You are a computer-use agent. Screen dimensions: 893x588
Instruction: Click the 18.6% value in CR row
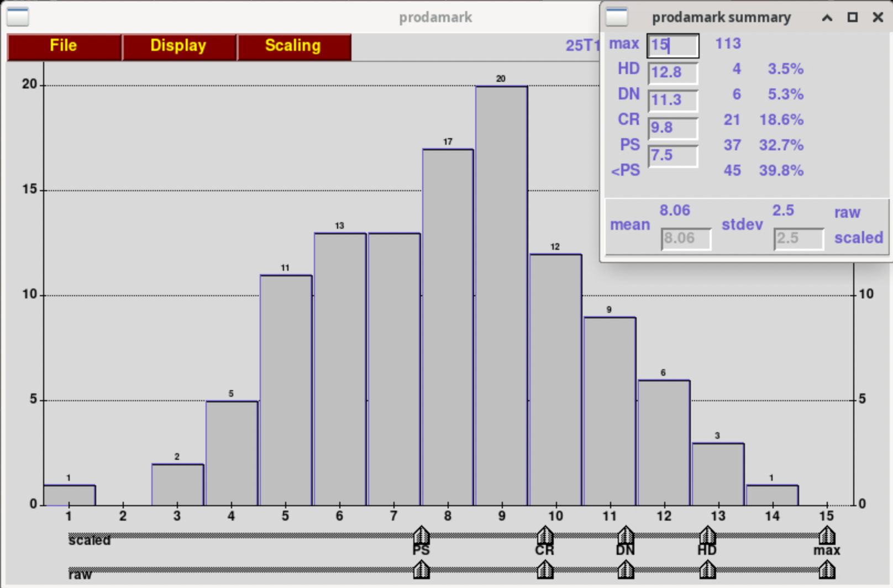coord(781,120)
